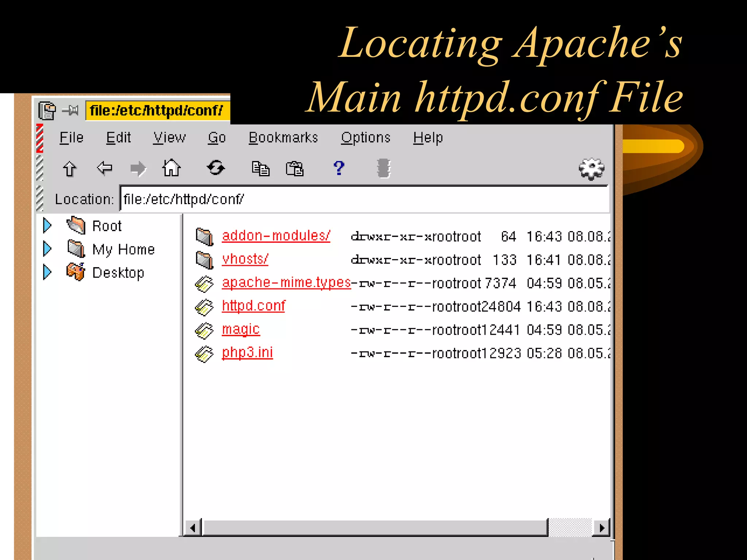The width and height of the screenshot is (747, 560).
Task: Click the Location address field
Action: pos(364,199)
